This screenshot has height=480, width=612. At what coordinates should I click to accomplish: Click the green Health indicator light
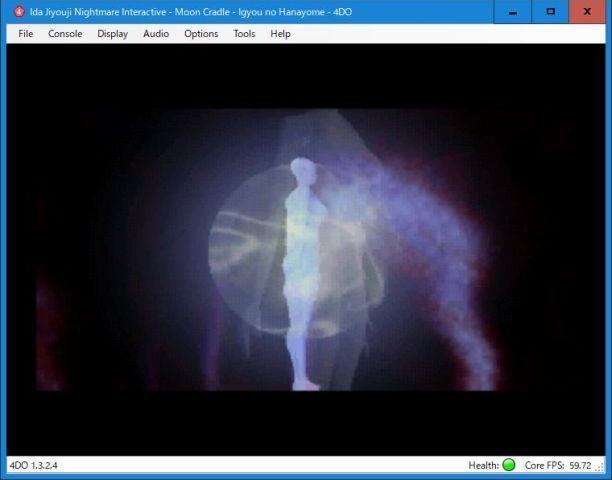coord(509,465)
